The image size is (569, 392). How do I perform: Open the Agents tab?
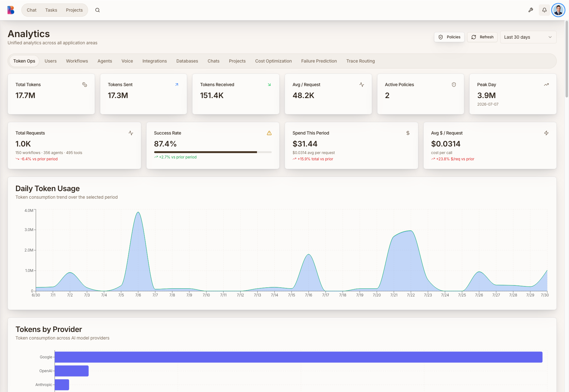tap(105, 61)
